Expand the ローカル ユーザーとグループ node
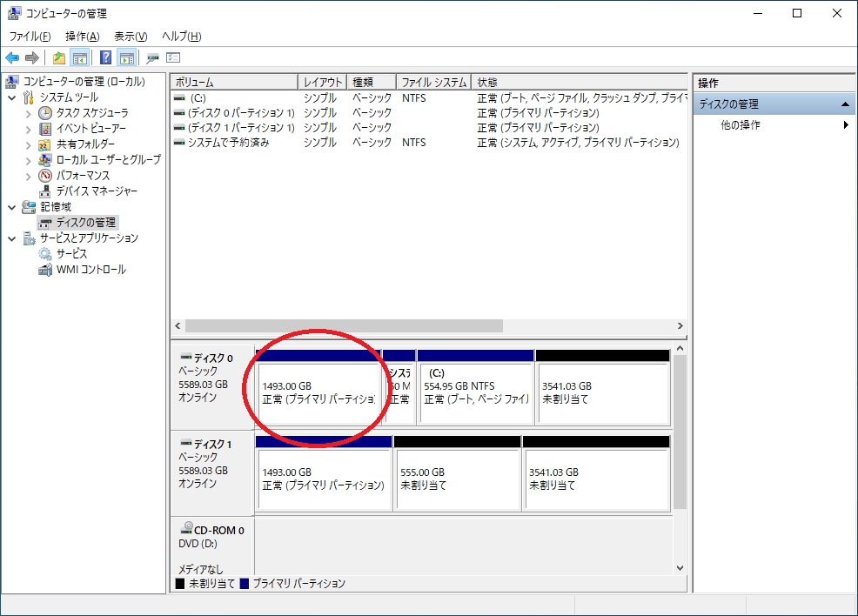The height and width of the screenshot is (616, 858). tap(29, 161)
